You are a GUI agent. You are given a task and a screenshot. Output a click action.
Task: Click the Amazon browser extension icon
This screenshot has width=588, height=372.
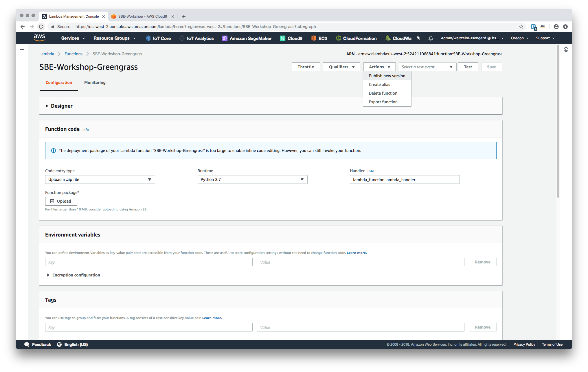click(543, 26)
